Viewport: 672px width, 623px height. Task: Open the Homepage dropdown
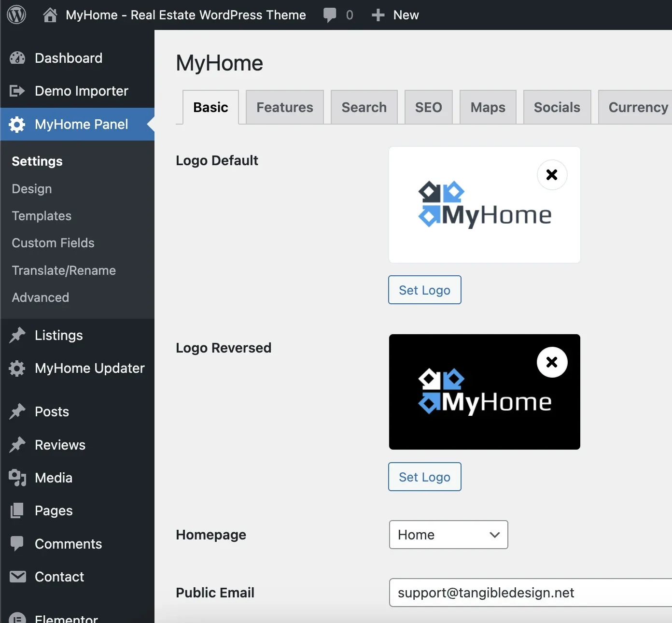[x=448, y=535]
